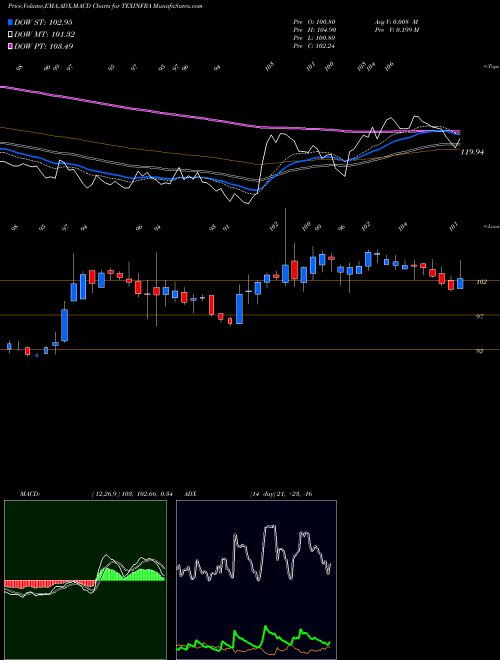Click the 97 price level label
Screen dimensions: 500x660
click(x=479, y=317)
